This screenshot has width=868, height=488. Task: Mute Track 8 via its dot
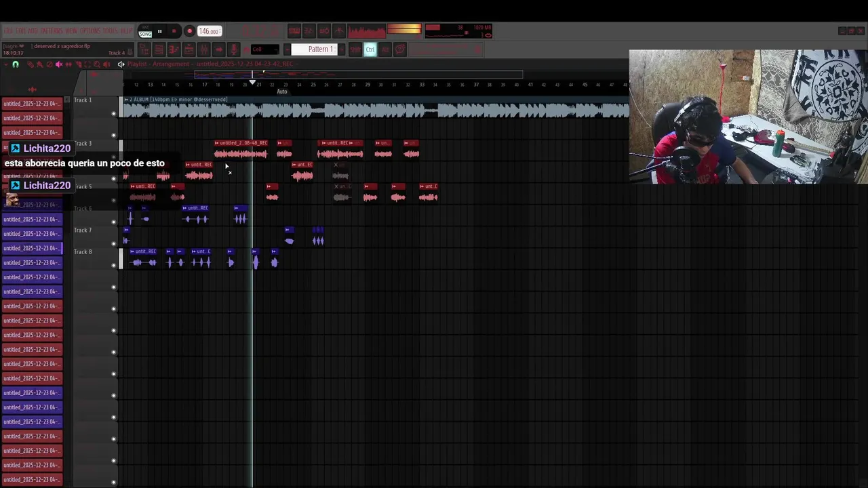114,266
